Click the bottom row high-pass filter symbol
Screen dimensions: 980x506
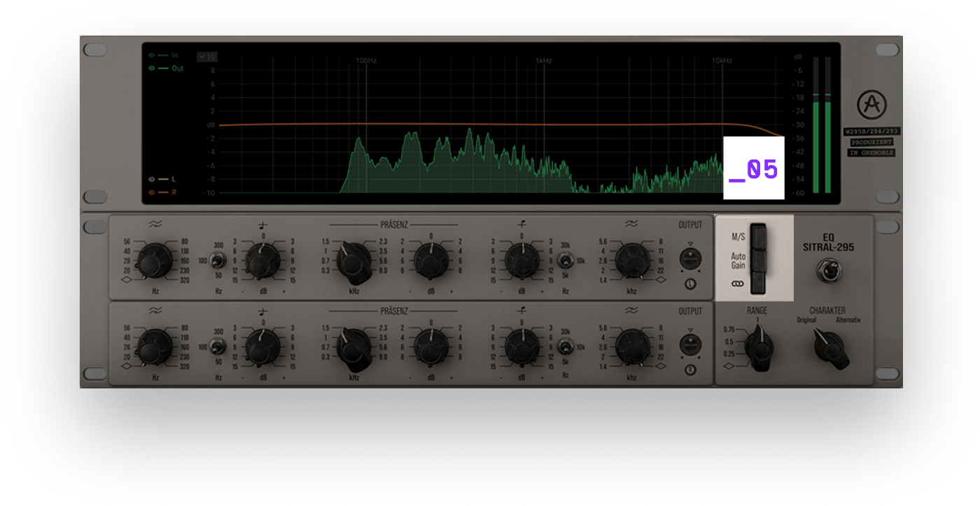coord(155,310)
